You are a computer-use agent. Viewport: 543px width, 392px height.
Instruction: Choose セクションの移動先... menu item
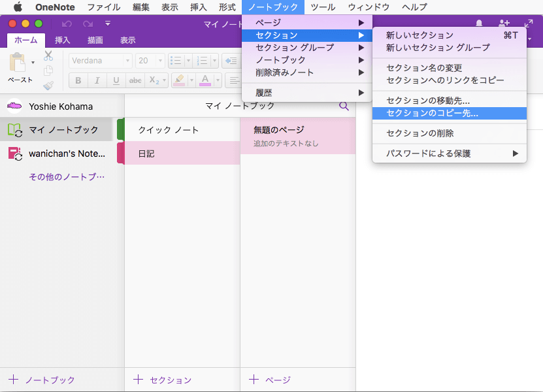[450, 101]
